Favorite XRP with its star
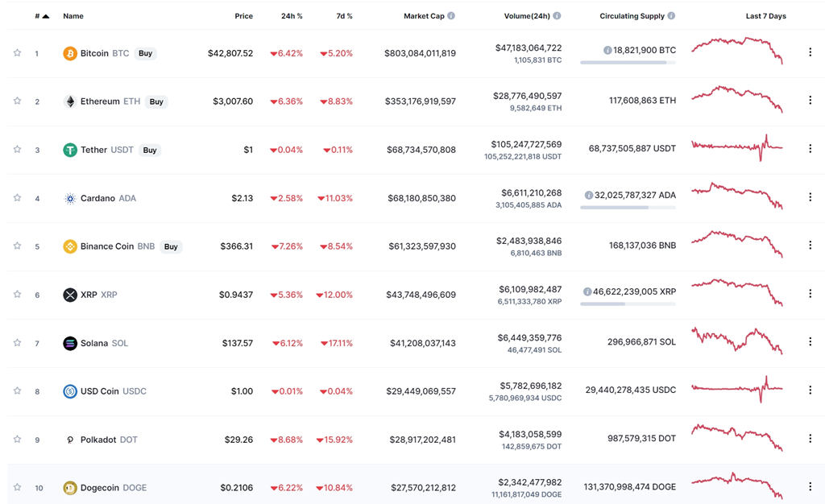Screen dimensions: 825x504 coord(17,295)
